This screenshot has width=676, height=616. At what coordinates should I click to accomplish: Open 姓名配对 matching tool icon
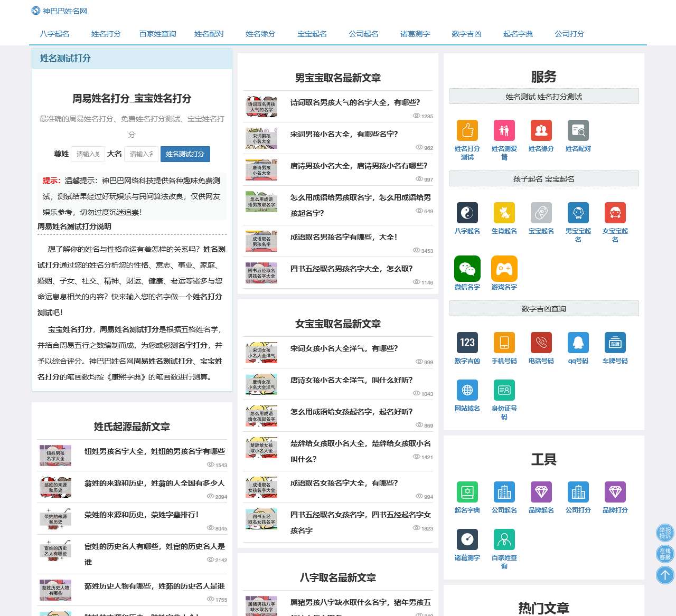[578, 130]
